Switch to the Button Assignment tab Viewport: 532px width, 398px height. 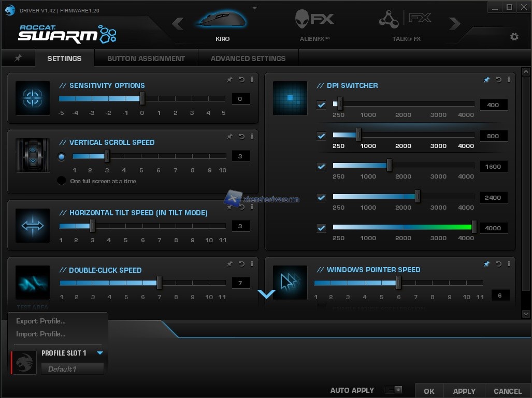tap(146, 58)
